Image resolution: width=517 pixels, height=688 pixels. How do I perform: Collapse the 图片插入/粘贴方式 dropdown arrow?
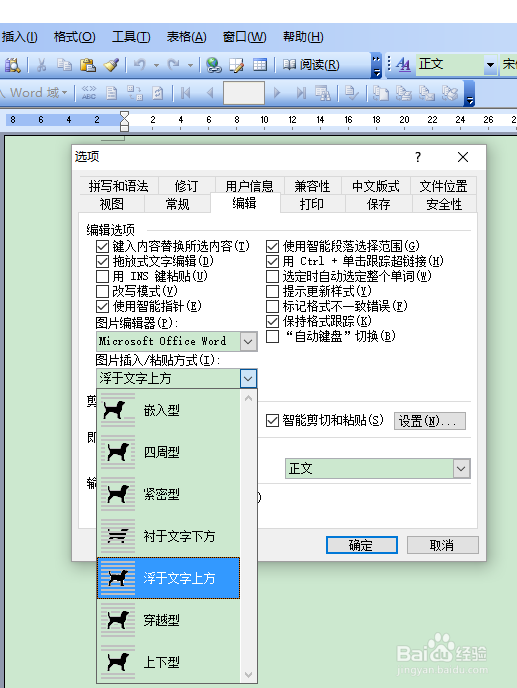[248, 378]
